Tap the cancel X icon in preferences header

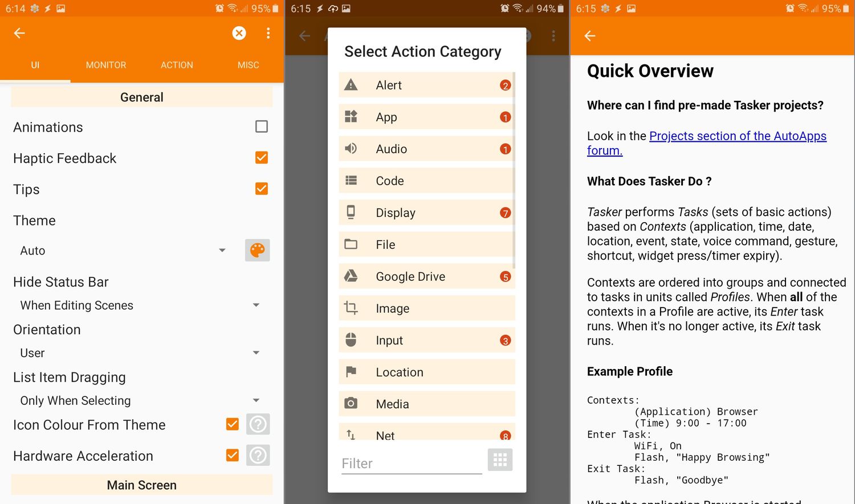239,33
